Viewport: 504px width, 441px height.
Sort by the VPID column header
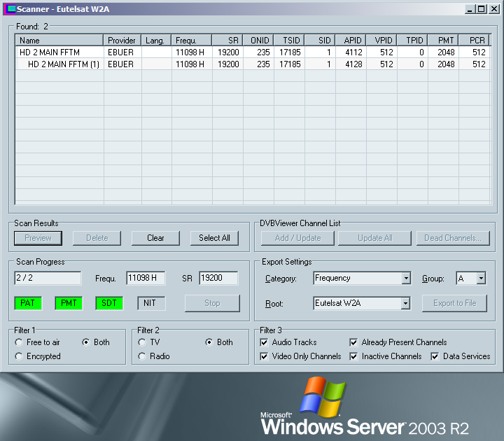381,41
